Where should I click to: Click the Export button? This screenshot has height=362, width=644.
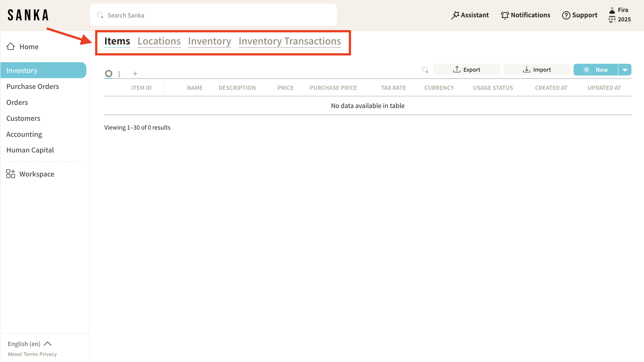coord(467,70)
